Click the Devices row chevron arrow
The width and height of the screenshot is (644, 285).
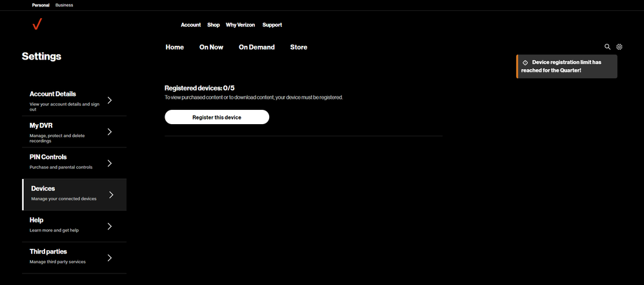click(111, 195)
